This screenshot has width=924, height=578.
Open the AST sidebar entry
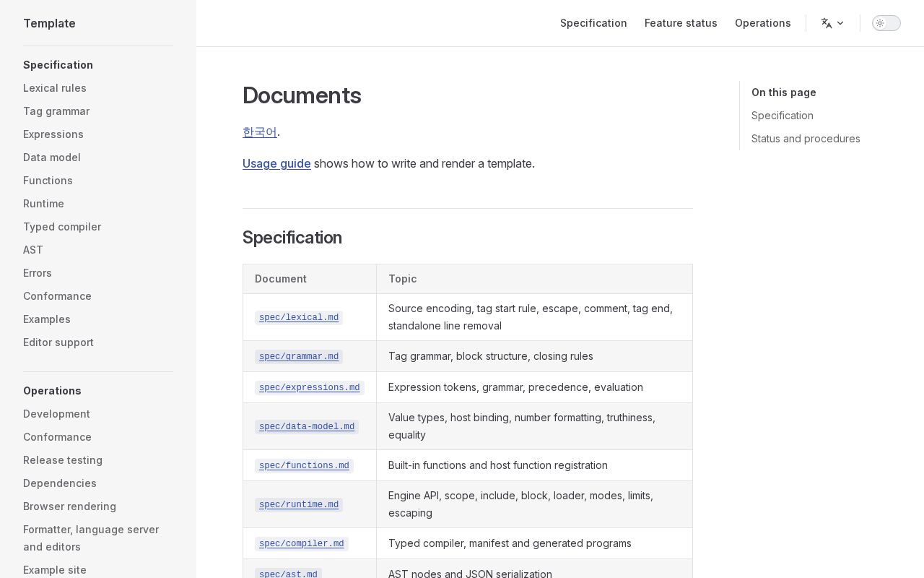[33, 250]
